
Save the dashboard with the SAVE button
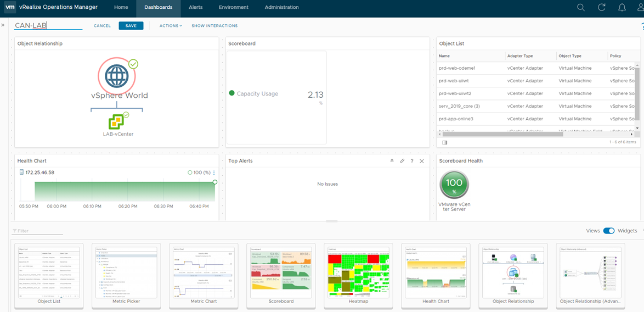pyautogui.click(x=131, y=25)
